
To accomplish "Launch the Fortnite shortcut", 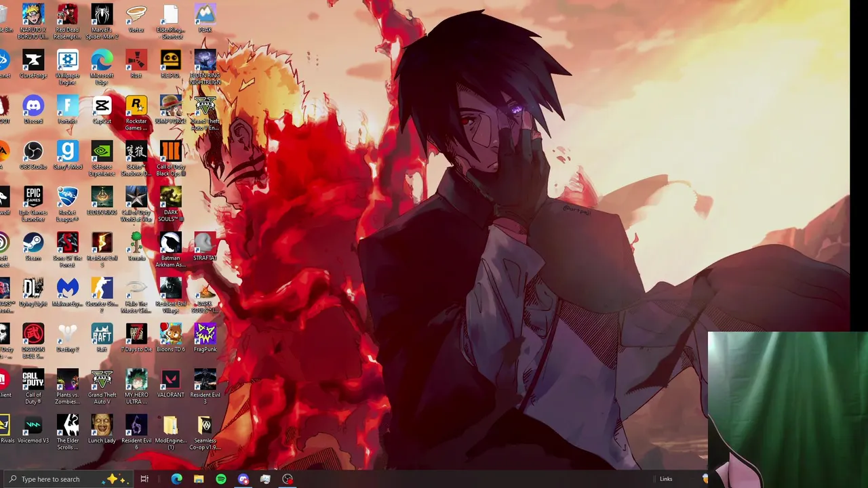I will (67, 110).
